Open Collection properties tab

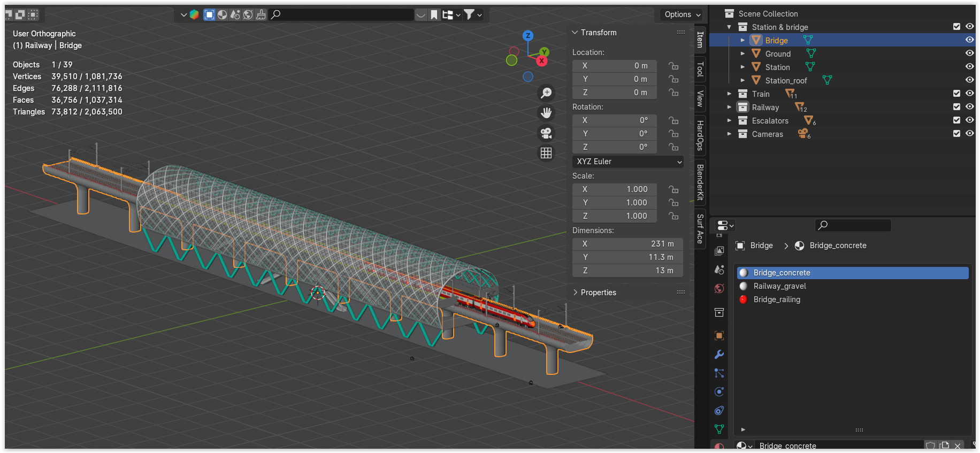point(719,312)
